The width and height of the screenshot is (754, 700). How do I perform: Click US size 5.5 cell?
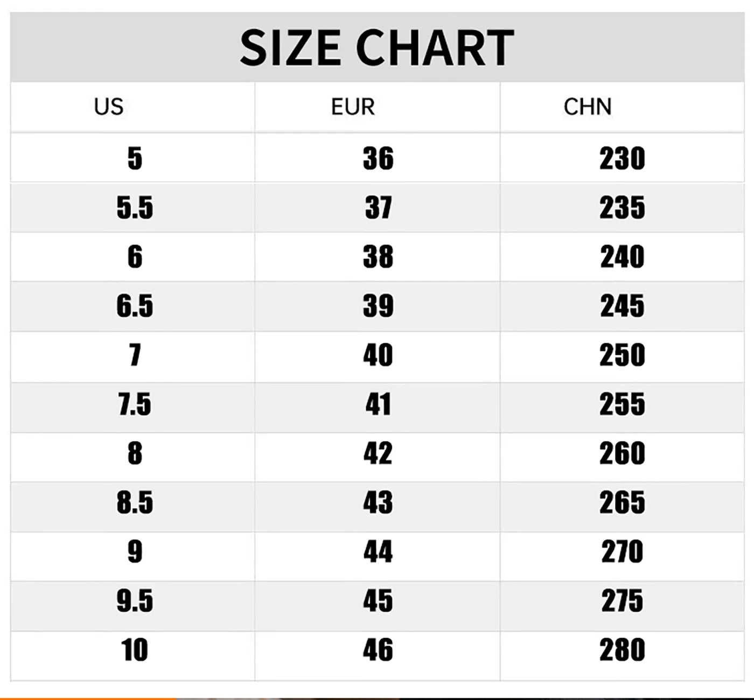pos(135,208)
